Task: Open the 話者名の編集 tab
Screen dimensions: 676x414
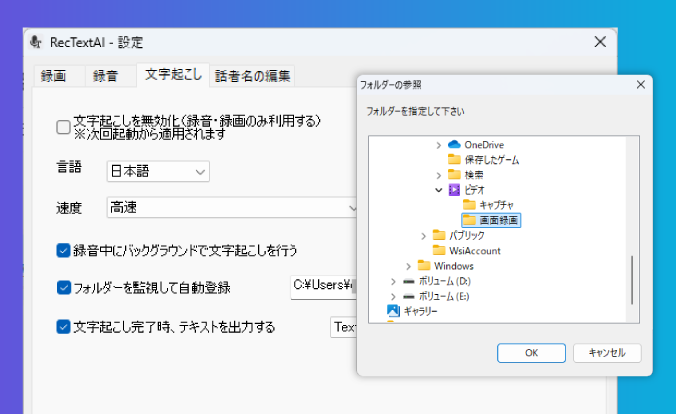Action: click(253, 76)
